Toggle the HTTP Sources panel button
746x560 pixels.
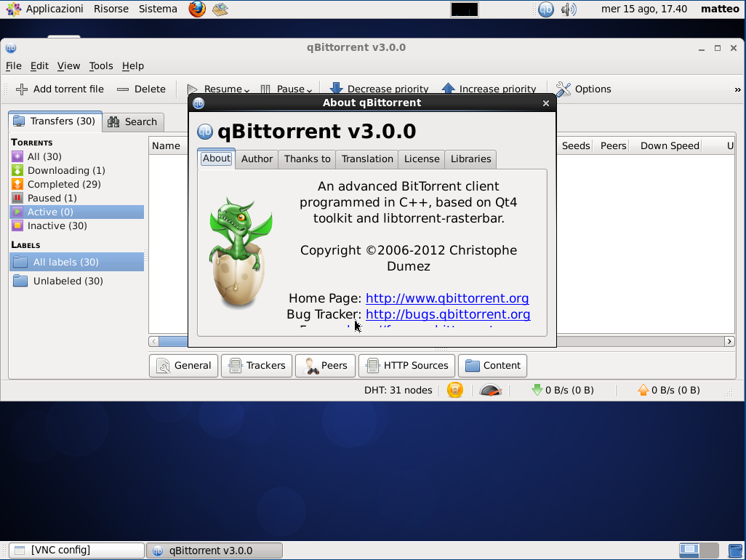408,366
